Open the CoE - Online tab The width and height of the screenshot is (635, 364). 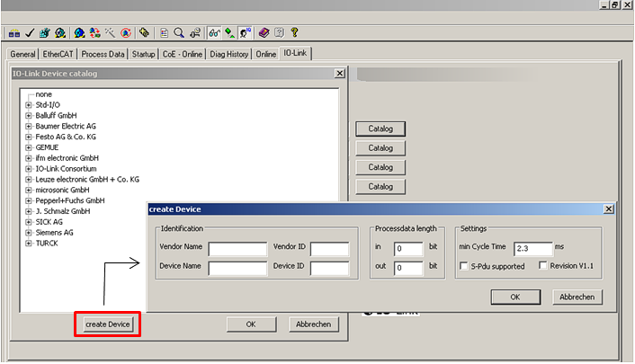point(183,54)
